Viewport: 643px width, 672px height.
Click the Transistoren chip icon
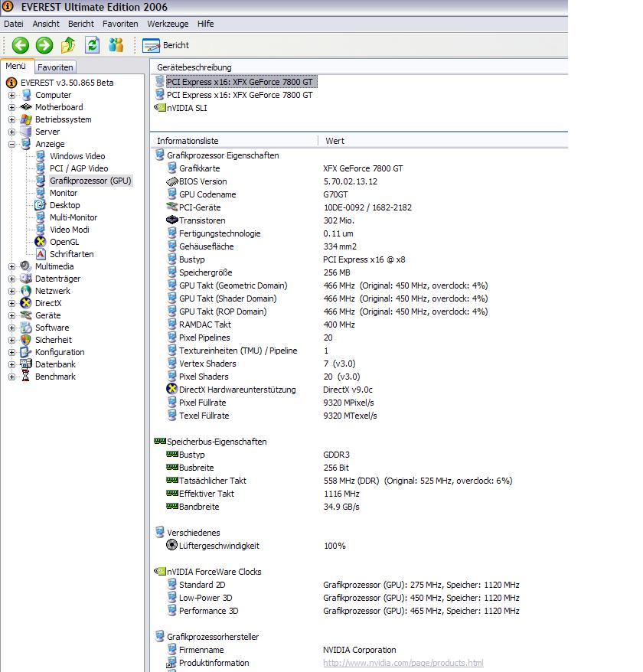(x=172, y=220)
